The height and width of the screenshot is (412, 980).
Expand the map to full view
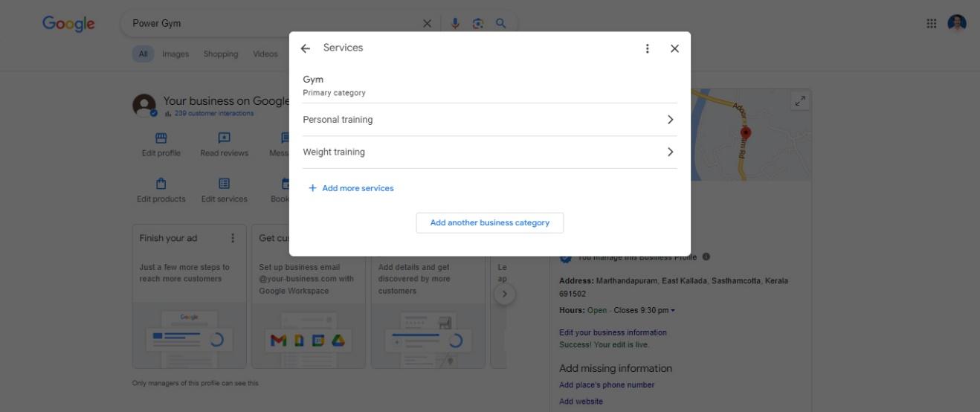[x=800, y=101]
